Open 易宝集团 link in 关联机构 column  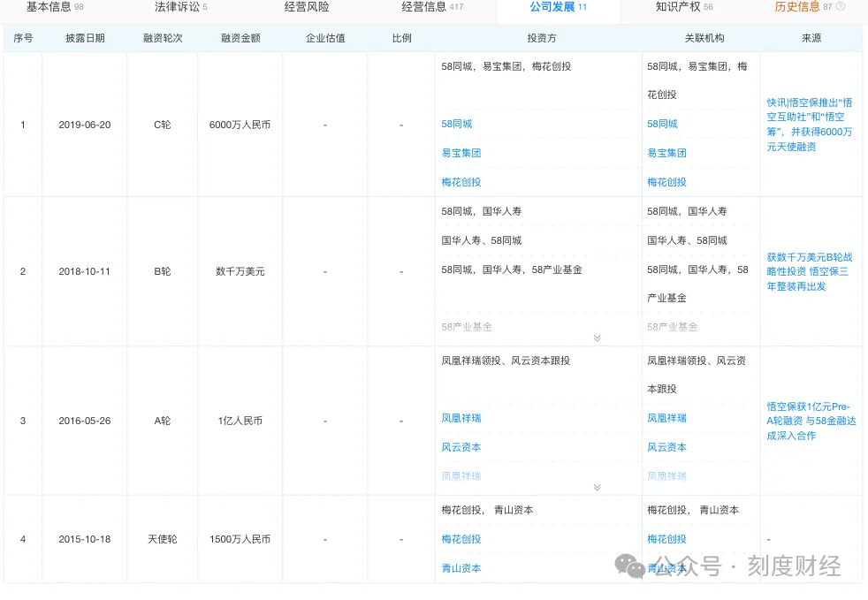pos(666,153)
